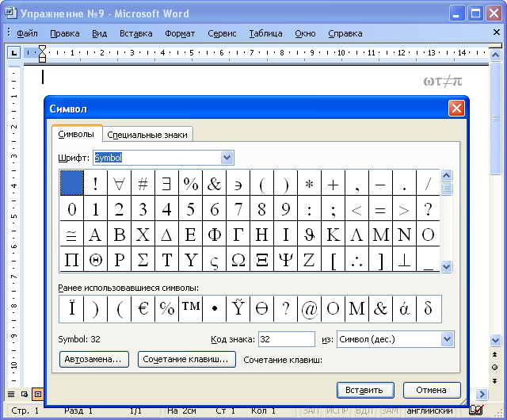Toggle the ВДЛ indicator in the status bar

click(364, 410)
